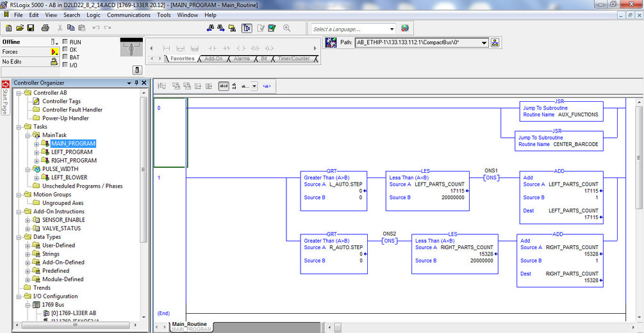Click the Verify Controller icon
Image resolution: width=644 pixels, height=333 pixels.
point(272,28)
